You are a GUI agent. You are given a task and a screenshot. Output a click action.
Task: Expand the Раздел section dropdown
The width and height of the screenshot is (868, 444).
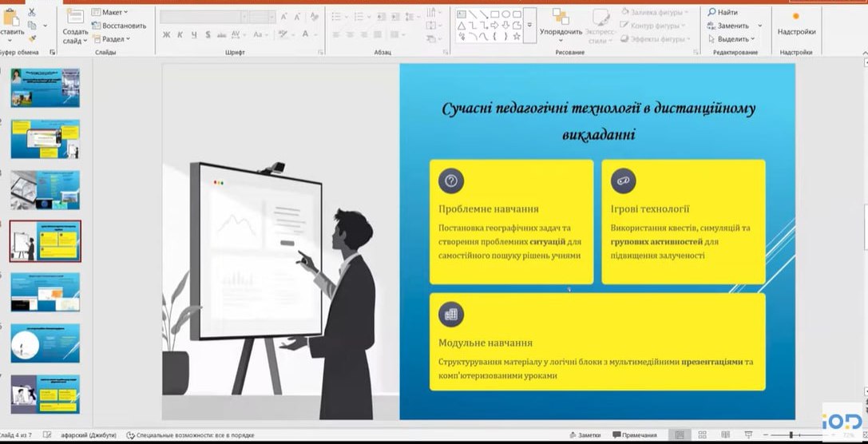pyautogui.click(x=113, y=38)
